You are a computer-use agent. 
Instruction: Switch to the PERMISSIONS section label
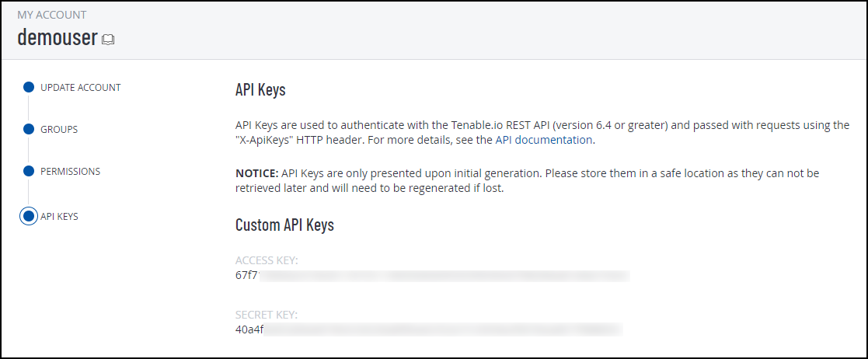point(70,171)
